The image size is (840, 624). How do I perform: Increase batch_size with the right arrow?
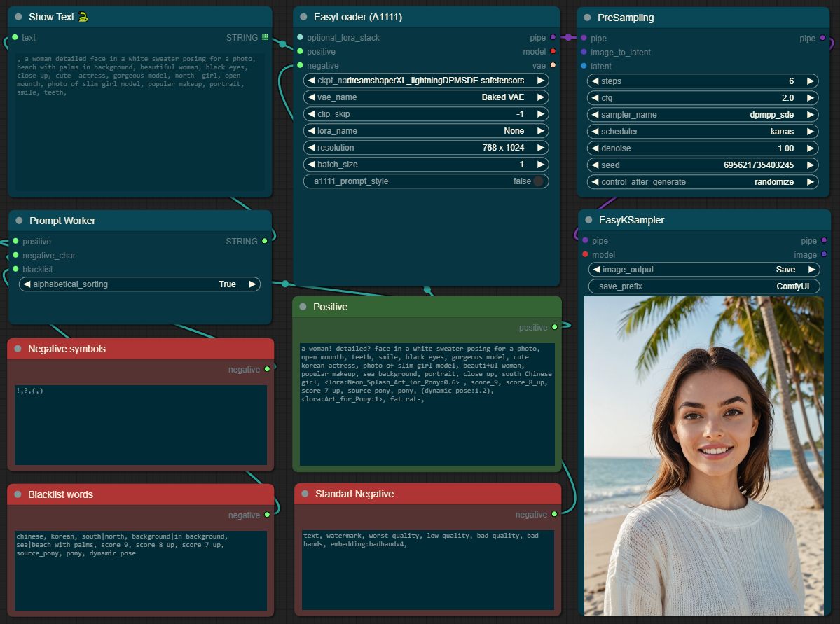(541, 164)
